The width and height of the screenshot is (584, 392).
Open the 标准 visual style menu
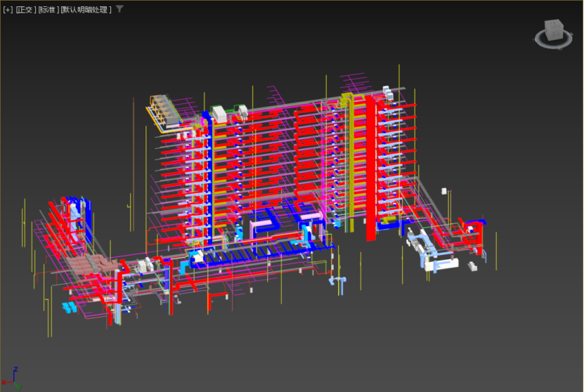pyautogui.click(x=48, y=10)
